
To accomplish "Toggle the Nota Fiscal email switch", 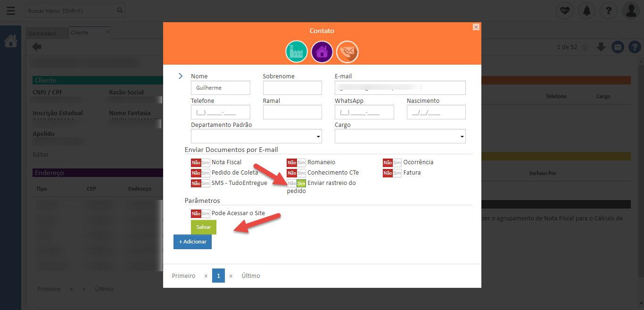I will (200, 162).
